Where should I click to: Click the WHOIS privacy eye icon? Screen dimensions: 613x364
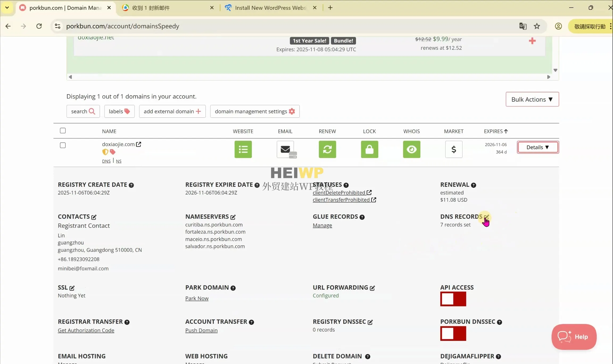[x=411, y=149]
